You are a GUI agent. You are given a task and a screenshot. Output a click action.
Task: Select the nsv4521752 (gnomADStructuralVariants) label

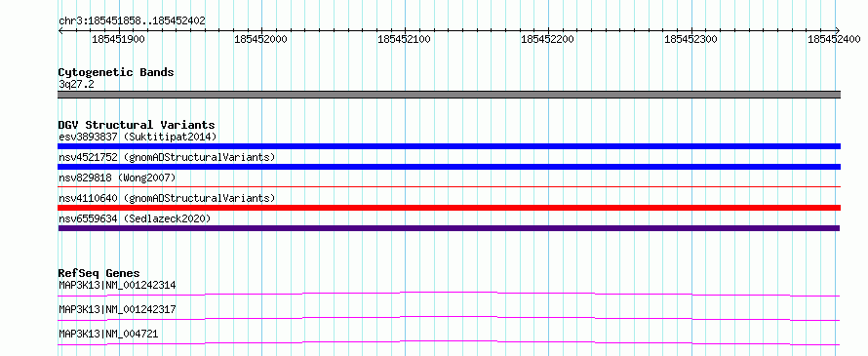point(167,157)
